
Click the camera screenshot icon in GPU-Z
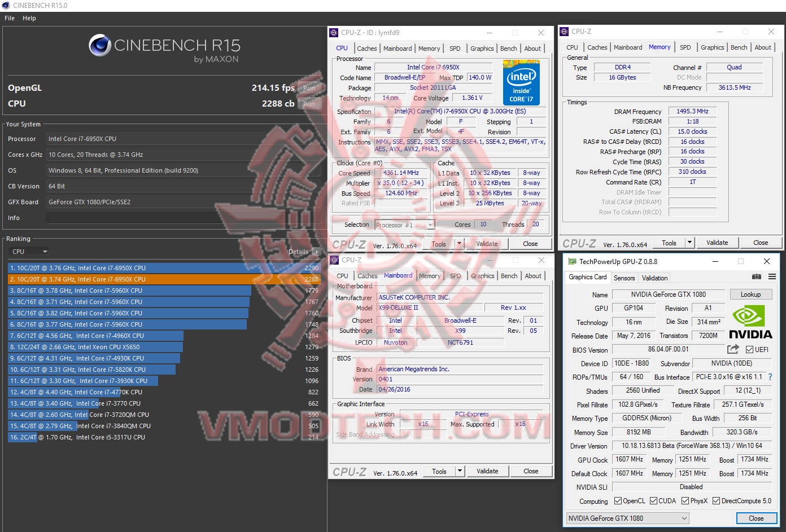tap(757, 276)
